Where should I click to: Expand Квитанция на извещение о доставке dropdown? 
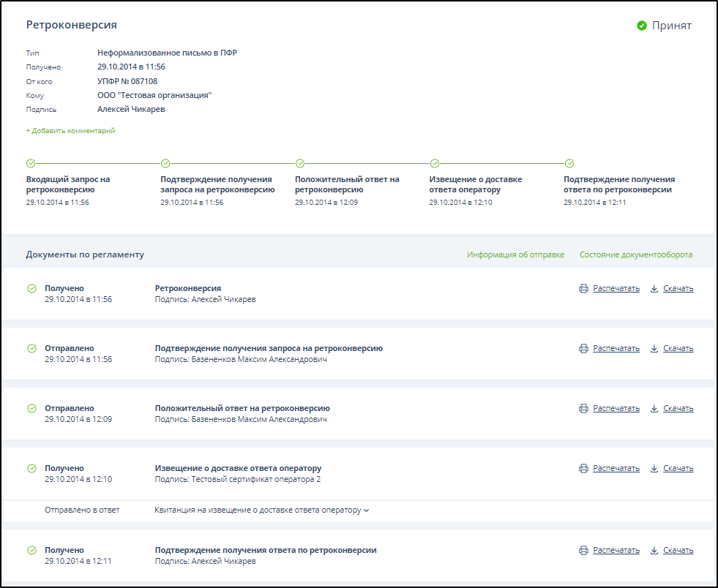(366, 510)
